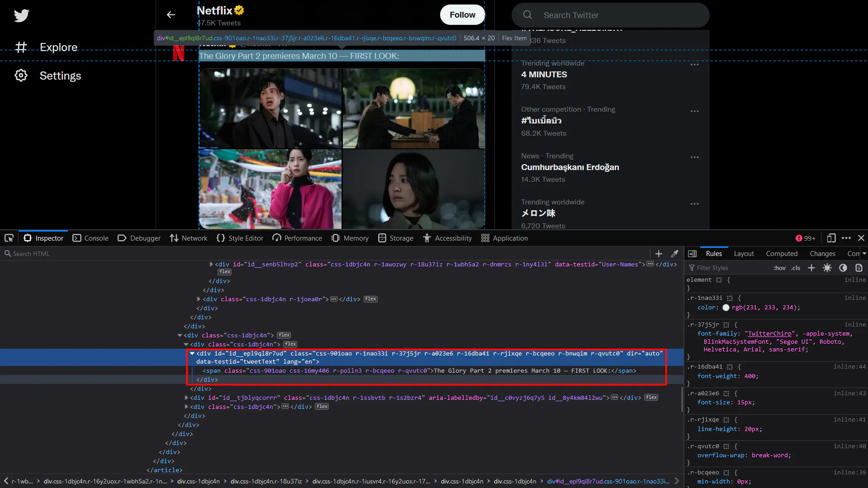This screenshot has width=868, height=488.
Task: Click the Twitter bird logo
Action: coord(21,15)
